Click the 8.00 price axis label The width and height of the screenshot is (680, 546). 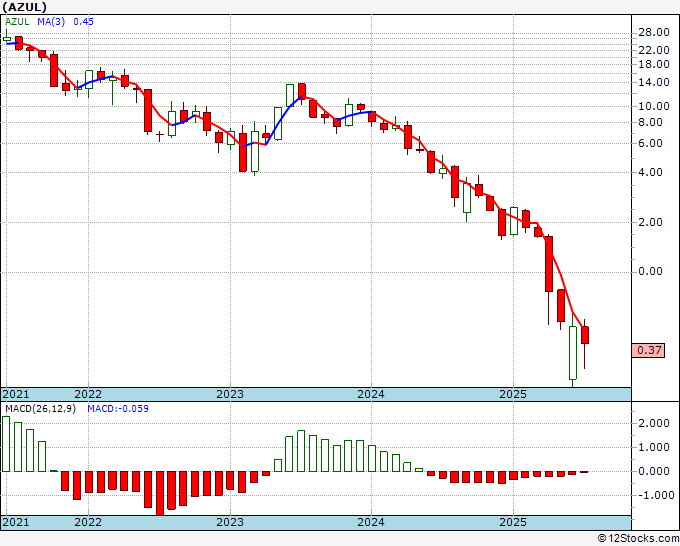651,122
